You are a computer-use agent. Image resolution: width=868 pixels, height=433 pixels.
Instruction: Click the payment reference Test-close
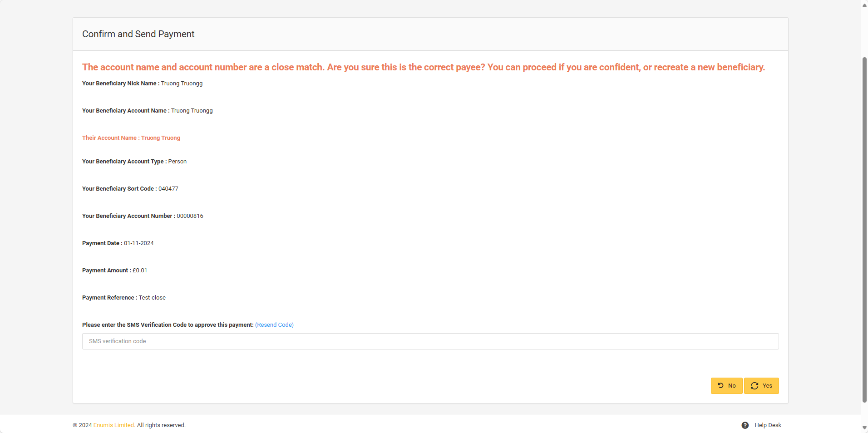tap(152, 298)
